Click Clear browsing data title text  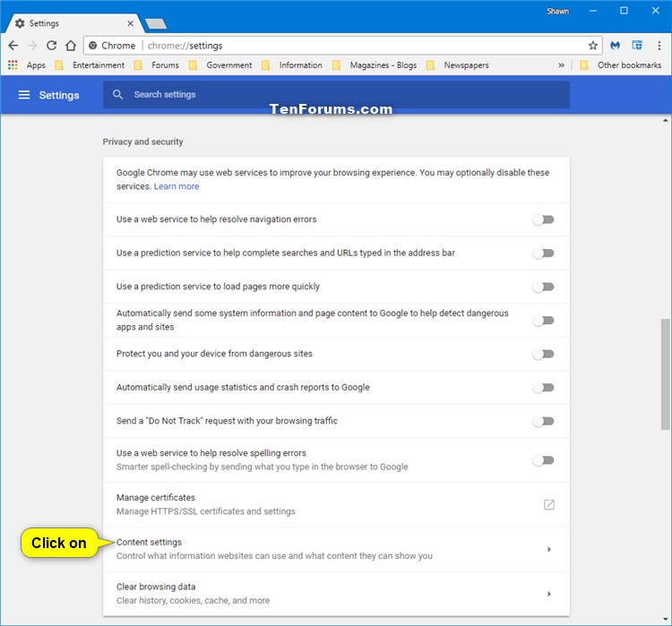point(156,587)
